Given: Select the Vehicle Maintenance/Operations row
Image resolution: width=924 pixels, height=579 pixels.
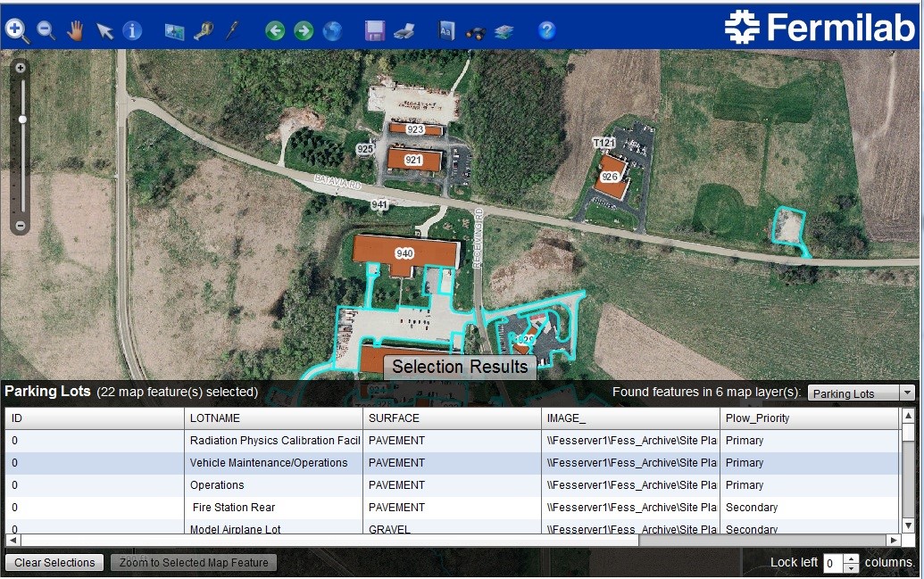Looking at the screenshot, I should tap(269, 463).
